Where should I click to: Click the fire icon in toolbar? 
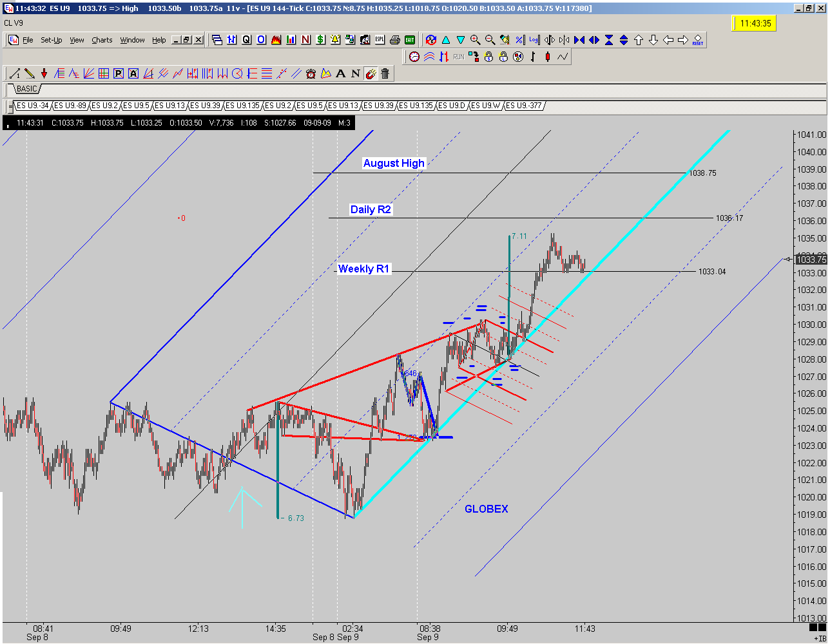tap(276, 40)
